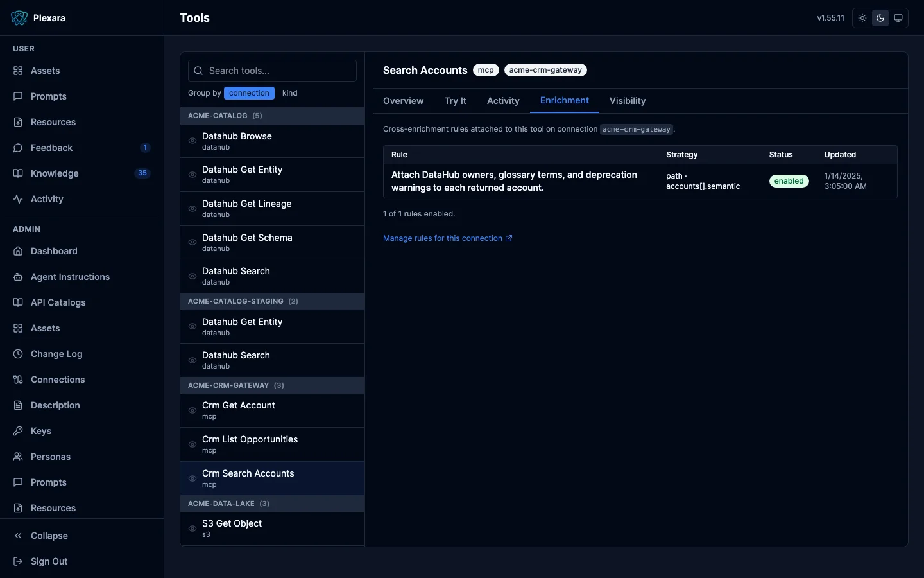Screen dimensions: 924x578
Task: Focus the Search tools input field
Action: point(272,71)
